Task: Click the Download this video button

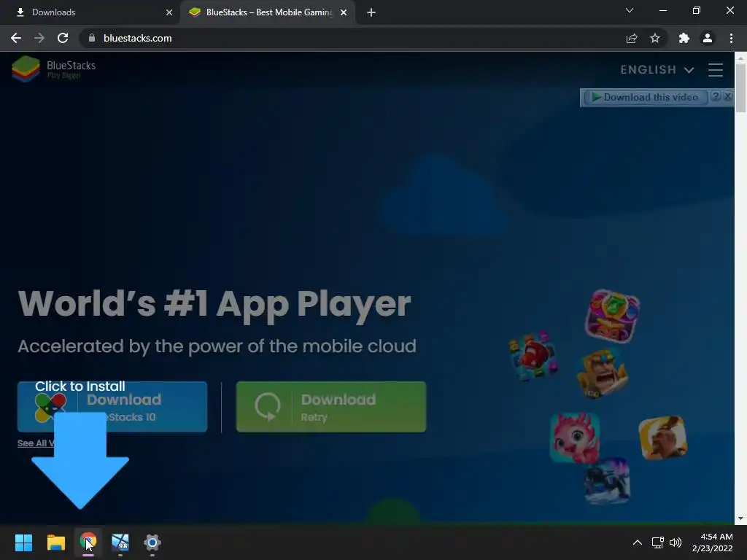Action: (645, 97)
